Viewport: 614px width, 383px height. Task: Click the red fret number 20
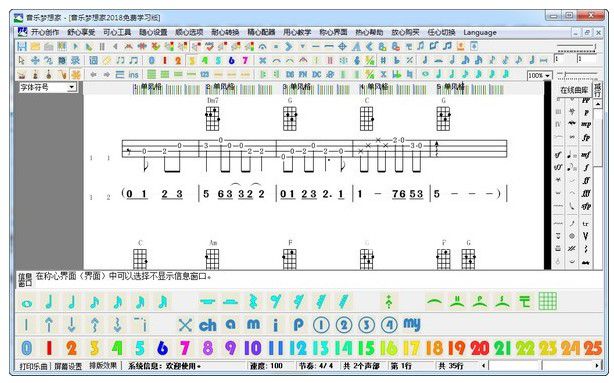point(480,348)
